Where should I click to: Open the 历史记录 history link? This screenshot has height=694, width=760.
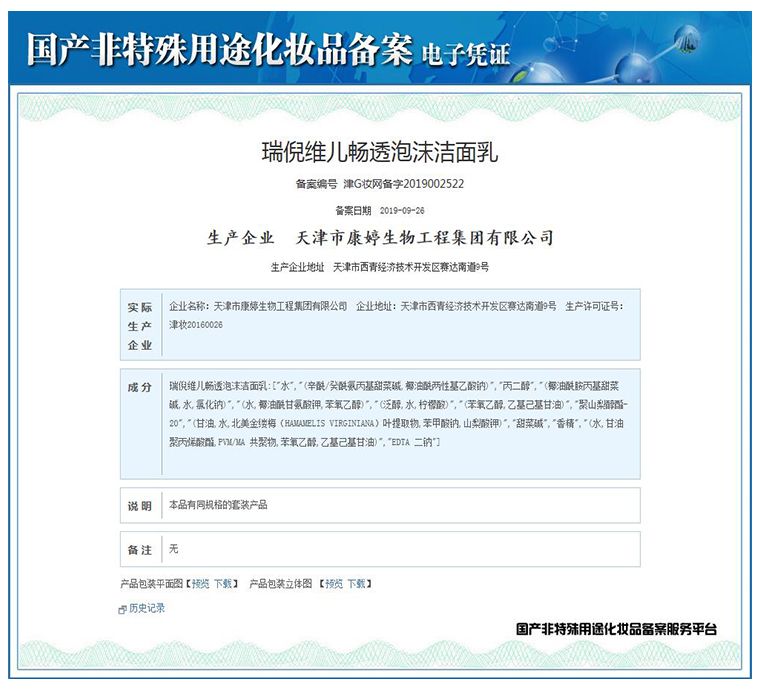[146, 608]
